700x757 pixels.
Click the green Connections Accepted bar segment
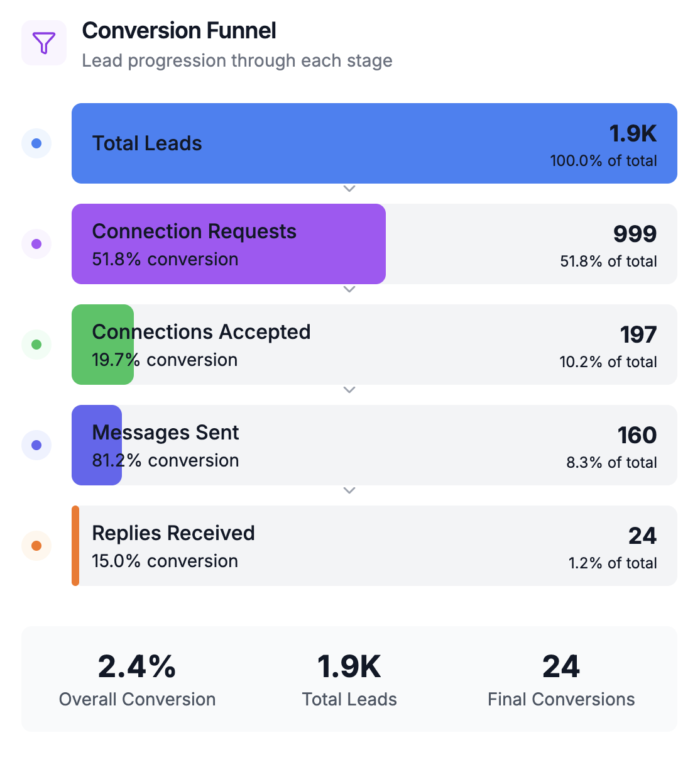coord(103,345)
